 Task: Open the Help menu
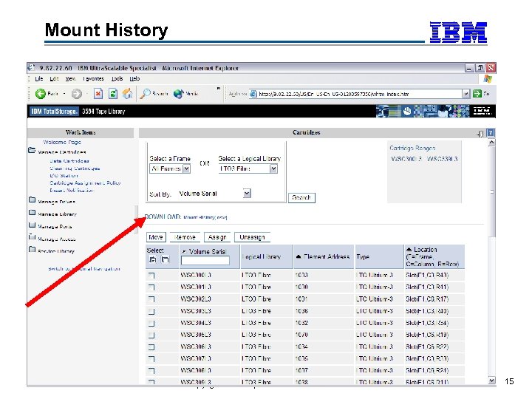134,79
